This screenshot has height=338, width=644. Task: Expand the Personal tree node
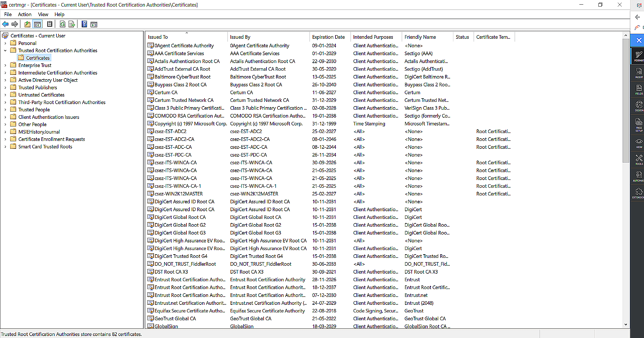pos(5,43)
